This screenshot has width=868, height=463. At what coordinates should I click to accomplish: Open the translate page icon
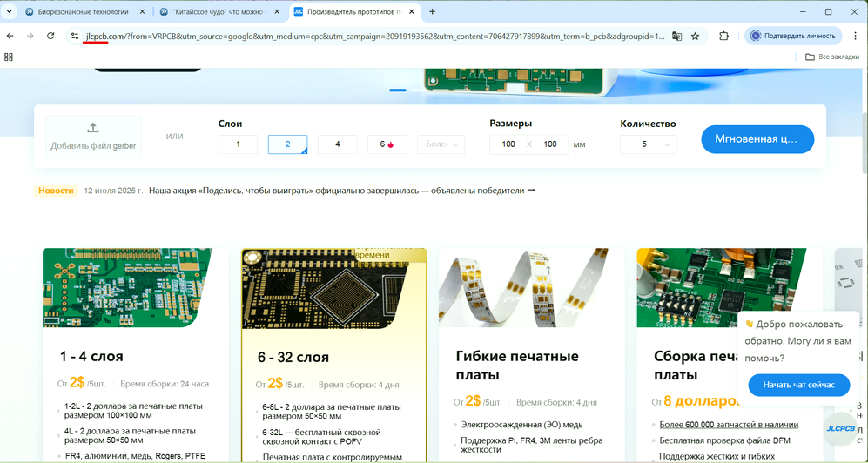676,36
